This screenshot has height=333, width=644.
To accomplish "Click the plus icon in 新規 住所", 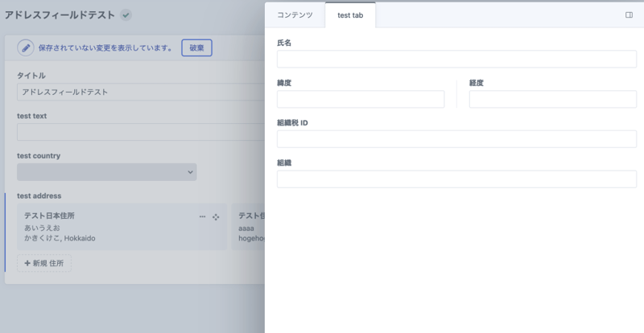I will 27,263.
